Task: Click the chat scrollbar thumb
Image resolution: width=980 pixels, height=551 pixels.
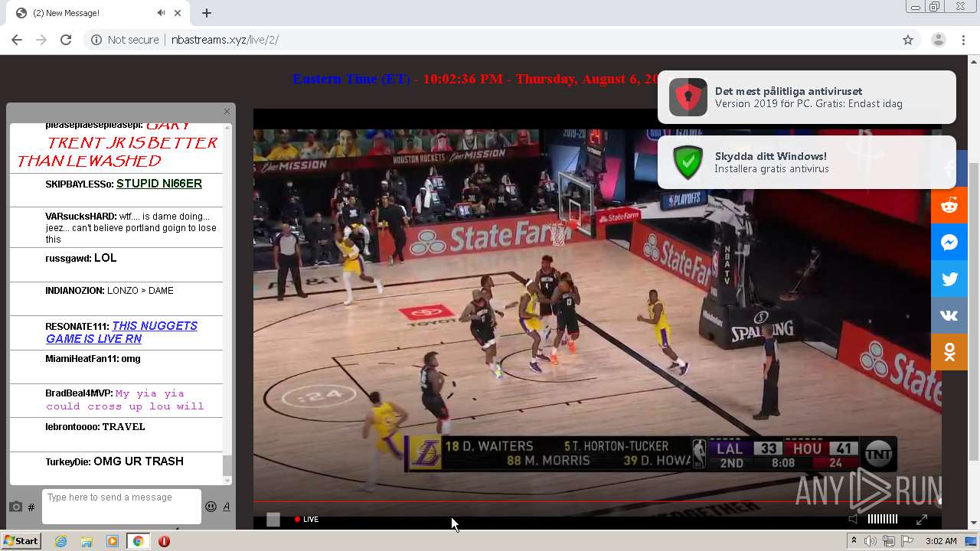Action: pyautogui.click(x=227, y=465)
